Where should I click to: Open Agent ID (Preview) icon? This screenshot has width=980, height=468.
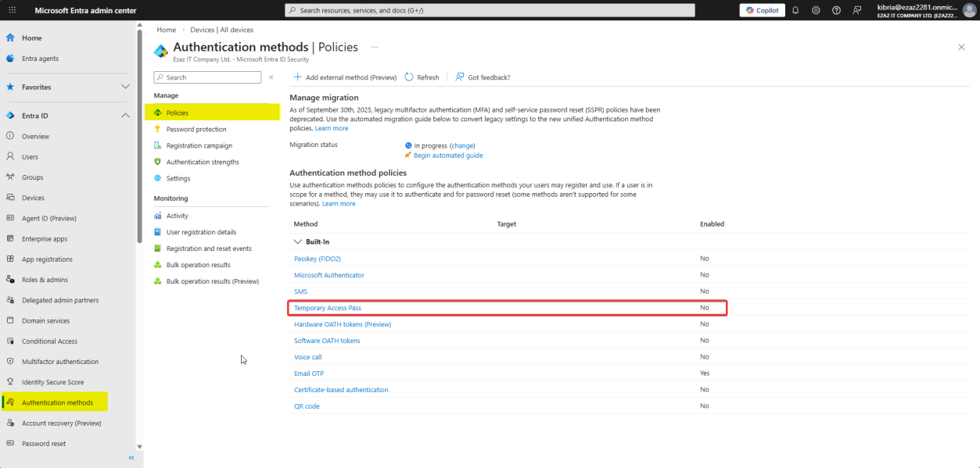tap(10, 218)
